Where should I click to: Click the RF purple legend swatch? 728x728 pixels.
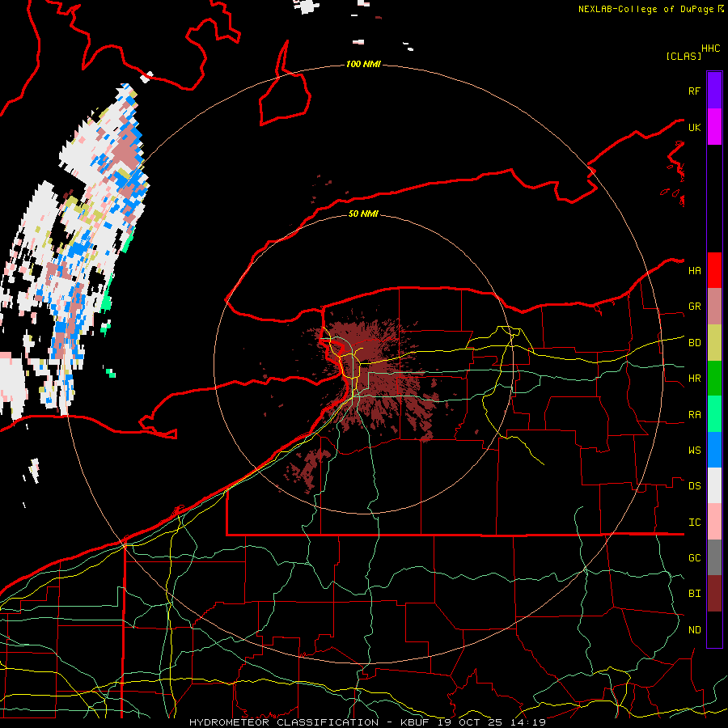click(714, 91)
